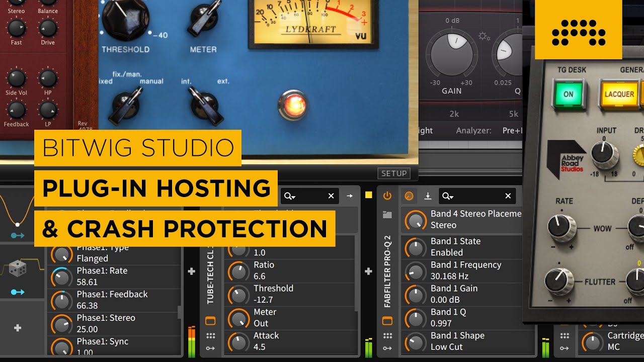Toggle the TG DESK ON button
644x362 pixels.
[569, 94]
